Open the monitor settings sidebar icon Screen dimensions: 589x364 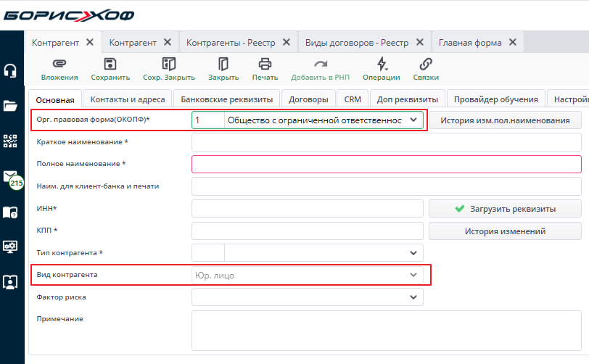click(x=10, y=247)
